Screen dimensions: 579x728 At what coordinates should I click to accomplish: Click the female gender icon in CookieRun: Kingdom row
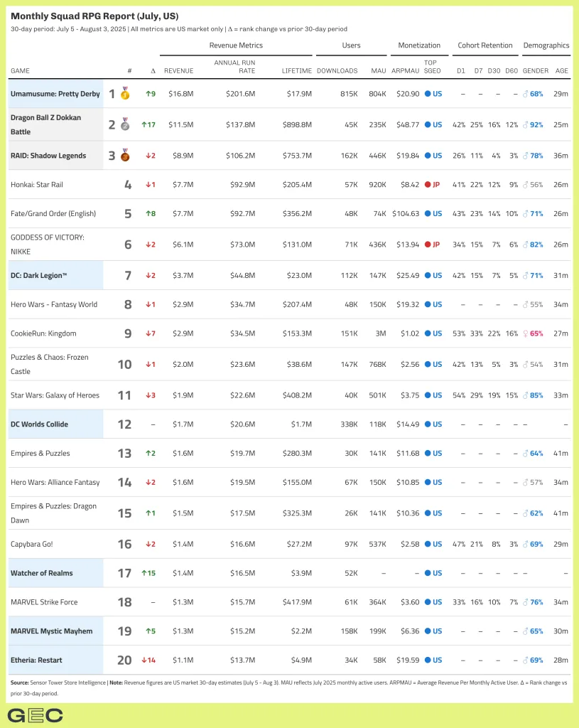(526, 333)
